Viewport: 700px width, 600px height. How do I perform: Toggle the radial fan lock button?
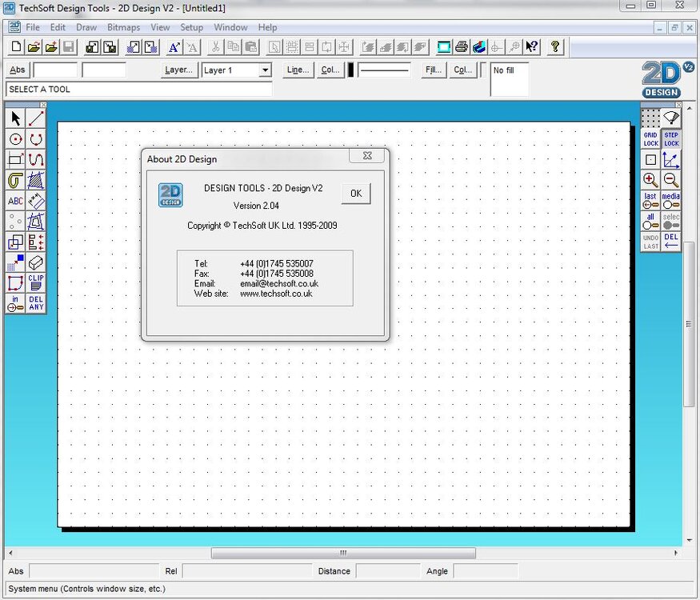coord(671,118)
